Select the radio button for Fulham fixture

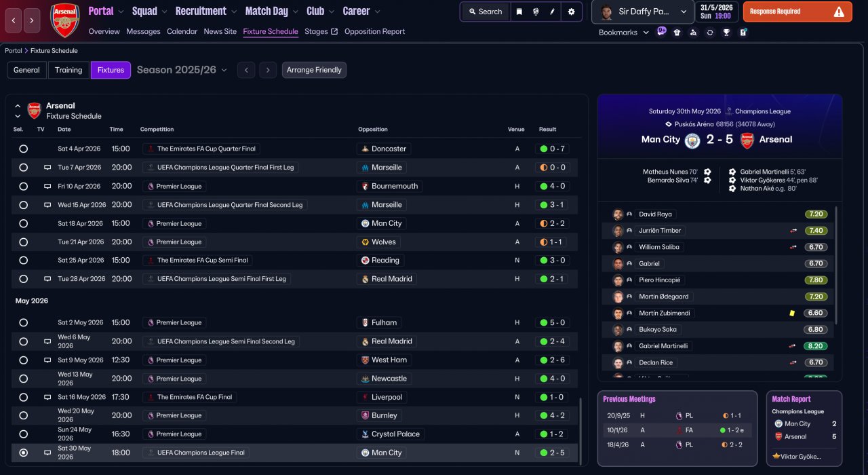(x=24, y=322)
